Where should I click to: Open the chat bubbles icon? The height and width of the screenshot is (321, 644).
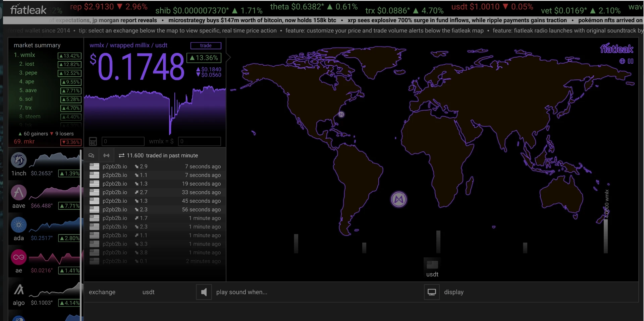coord(91,155)
